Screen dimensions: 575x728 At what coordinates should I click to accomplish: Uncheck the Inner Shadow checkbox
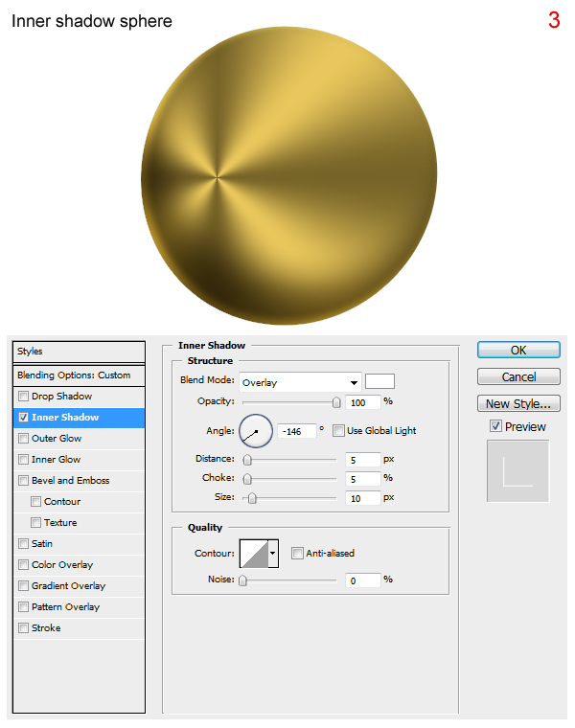(24, 418)
